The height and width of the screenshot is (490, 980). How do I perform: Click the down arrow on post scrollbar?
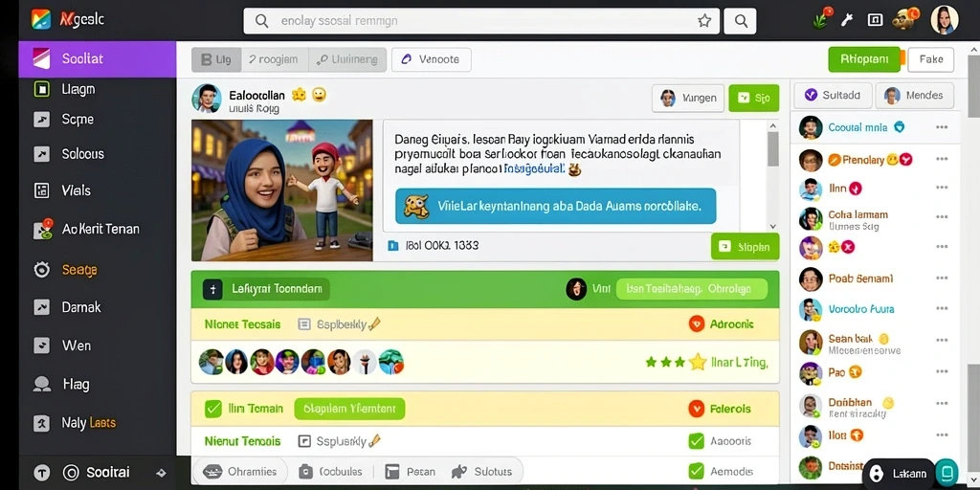(773, 226)
